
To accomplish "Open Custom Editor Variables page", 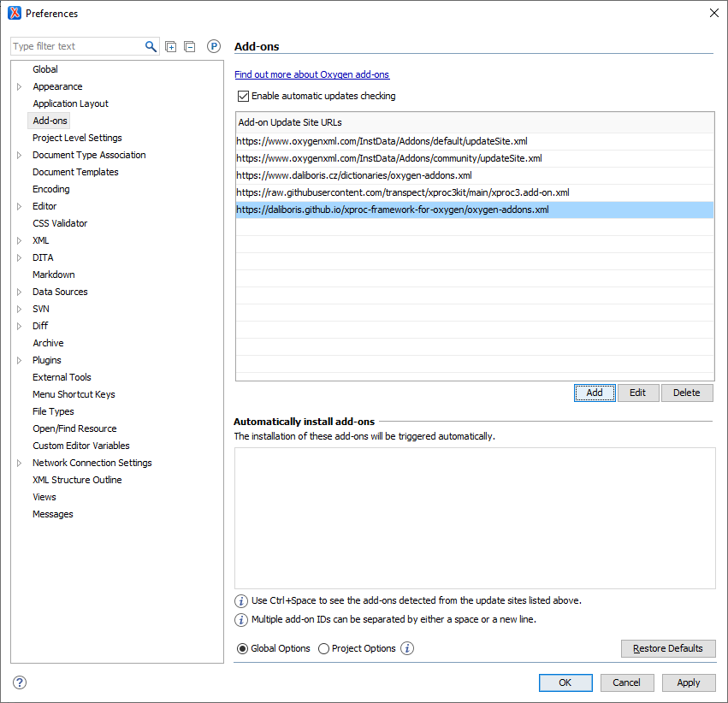I will pos(80,446).
